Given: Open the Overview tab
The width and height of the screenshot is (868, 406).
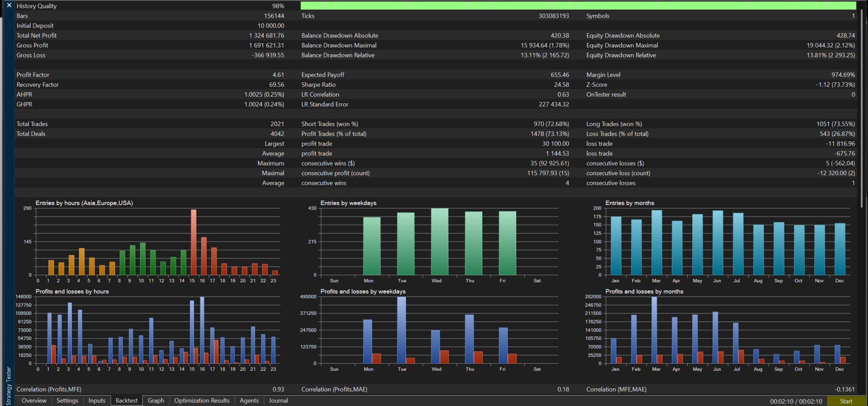Looking at the screenshot, I should pyautogui.click(x=34, y=401).
